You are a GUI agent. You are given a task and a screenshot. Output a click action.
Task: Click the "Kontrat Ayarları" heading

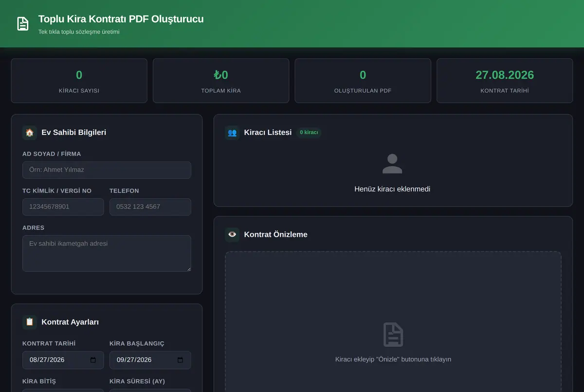(70, 322)
